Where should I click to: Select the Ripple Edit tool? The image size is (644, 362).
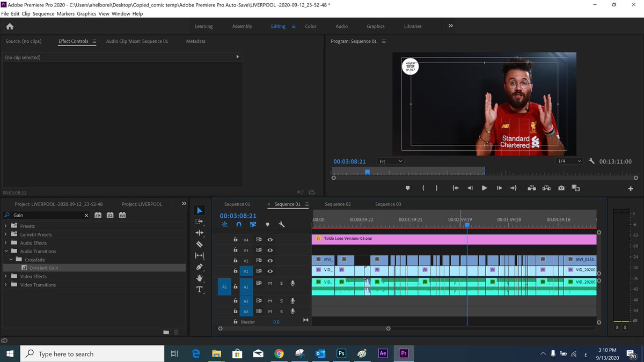coord(200,233)
